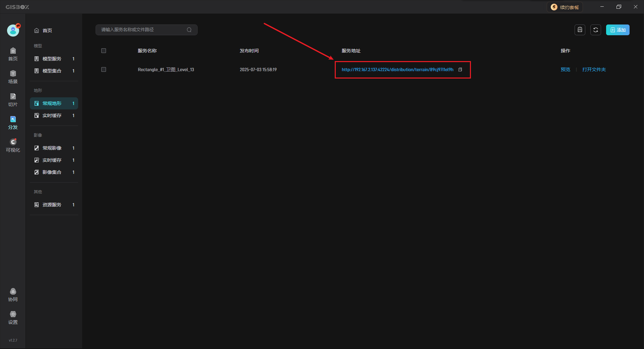
Task: Copy the service address with copy icon
Action: (x=460, y=70)
